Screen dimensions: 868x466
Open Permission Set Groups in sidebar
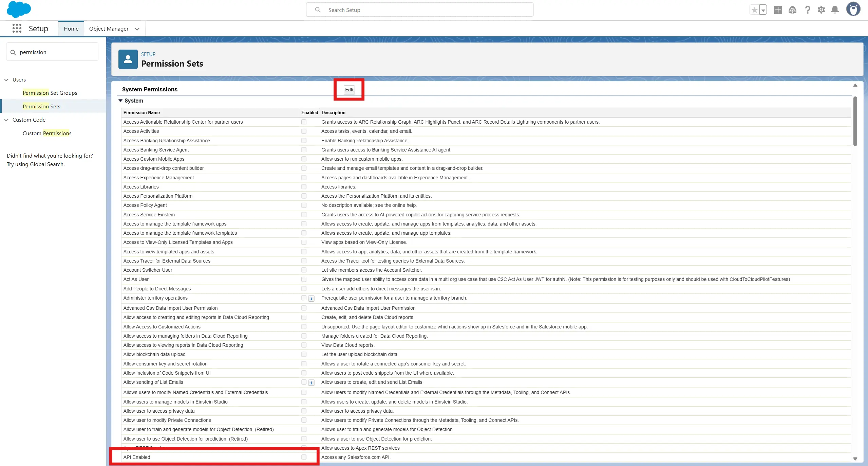50,93
